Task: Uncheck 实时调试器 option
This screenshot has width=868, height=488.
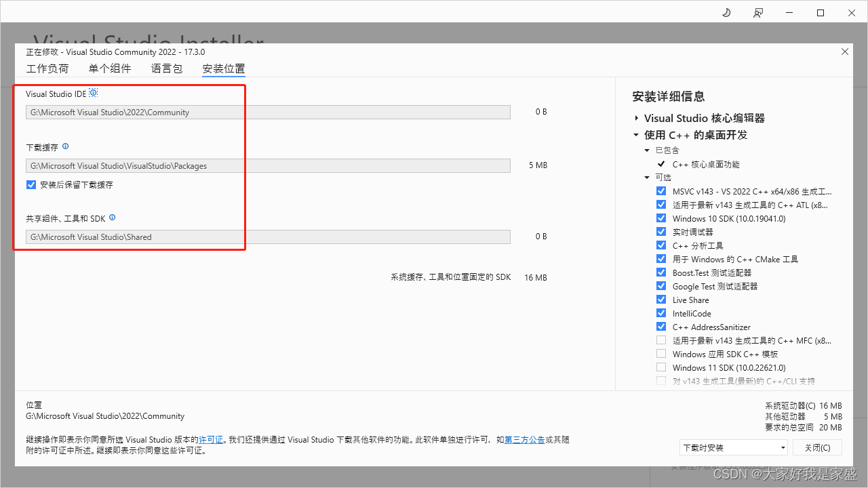Action: [x=661, y=232]
